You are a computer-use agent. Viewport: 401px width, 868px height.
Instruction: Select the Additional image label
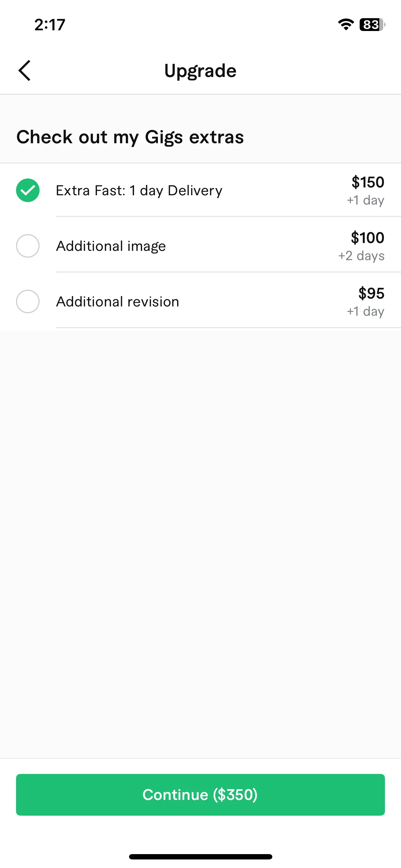tap(111, 246)
